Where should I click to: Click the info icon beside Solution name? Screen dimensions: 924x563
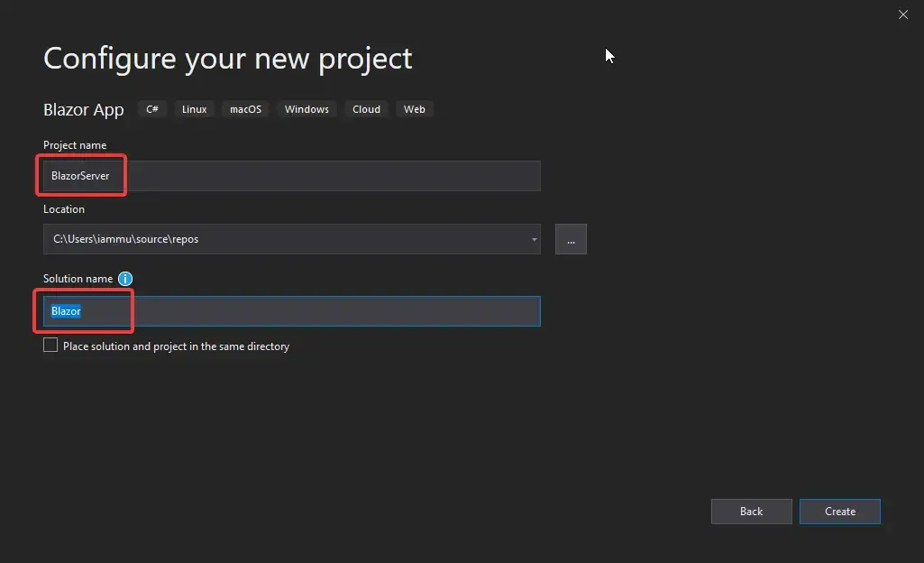click(125, 279)
